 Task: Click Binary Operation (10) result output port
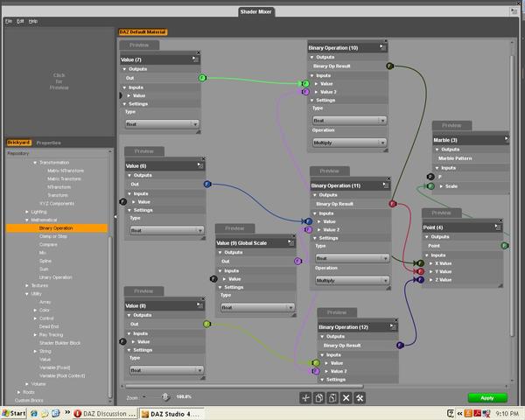(389, 66)
